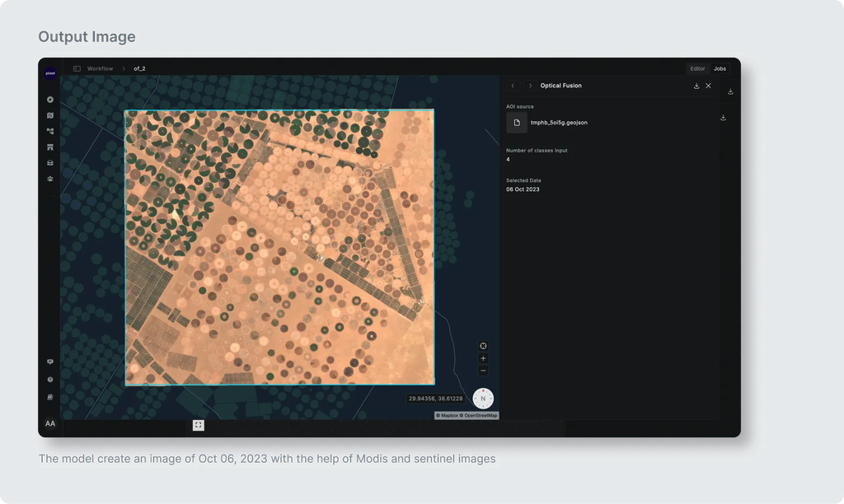Download the Optical Fusion output
The image size is (844, 504).
pos(696,86)
